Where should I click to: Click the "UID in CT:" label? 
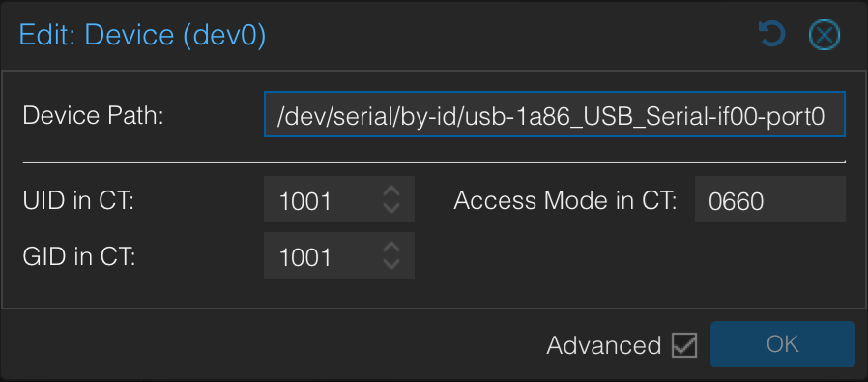coord(78,200)
